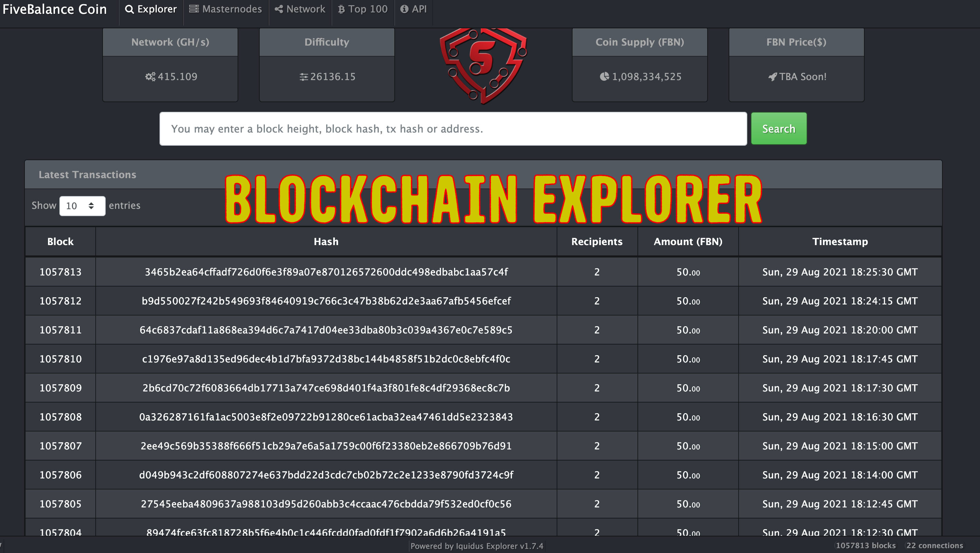Image resolution: width=980 pixels, height=553 pixels.
Task: Click the block height search input field
Action: pos(453,128)
